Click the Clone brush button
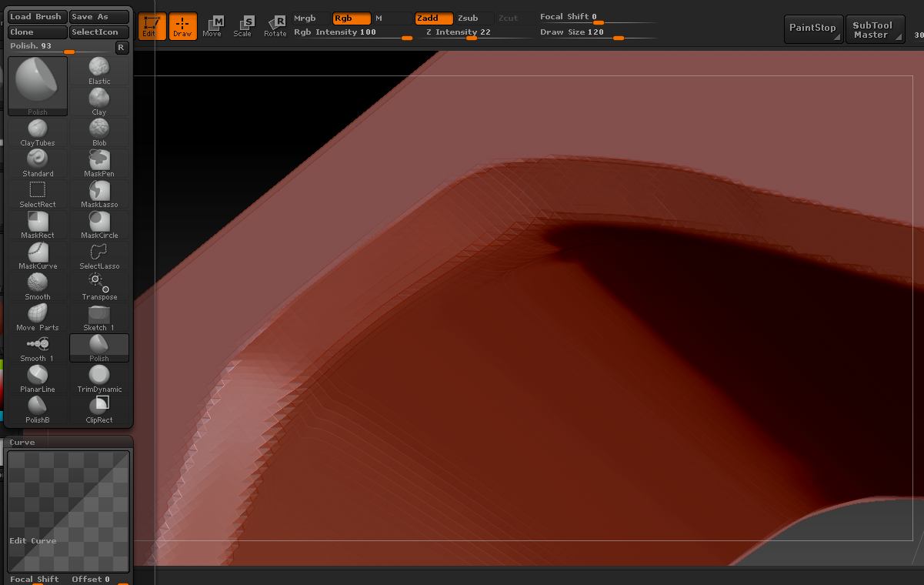Viewport: 924px width, 585px height. [x=37, y=32]
